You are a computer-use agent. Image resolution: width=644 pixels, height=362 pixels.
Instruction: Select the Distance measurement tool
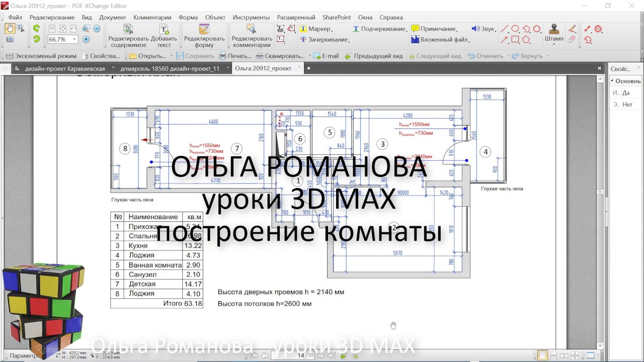point(587,29)
